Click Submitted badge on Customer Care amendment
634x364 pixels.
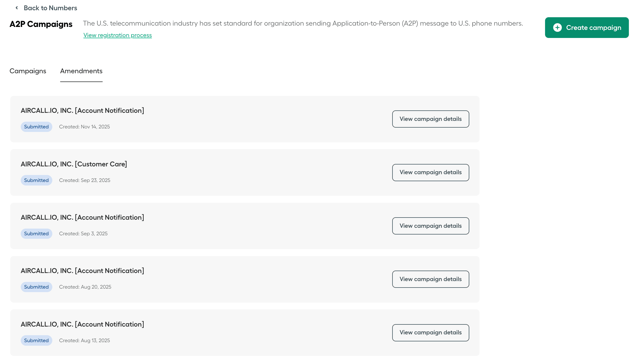[36, 180]
